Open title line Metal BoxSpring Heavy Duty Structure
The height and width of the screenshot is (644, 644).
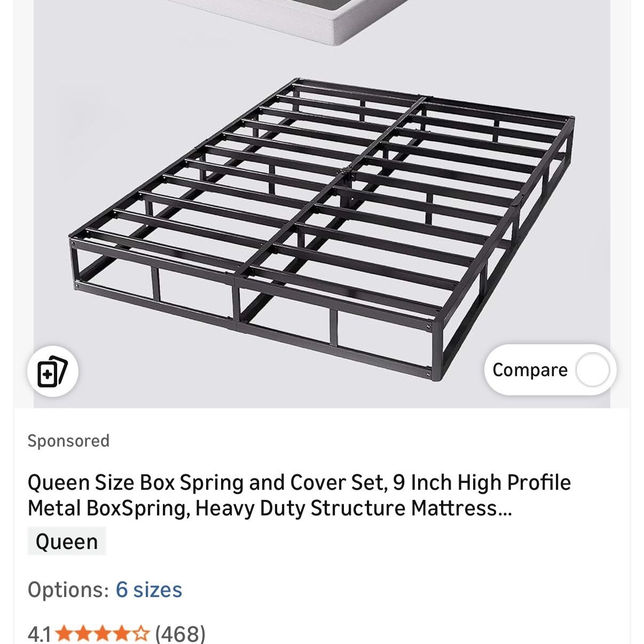(x=270, y=508)
